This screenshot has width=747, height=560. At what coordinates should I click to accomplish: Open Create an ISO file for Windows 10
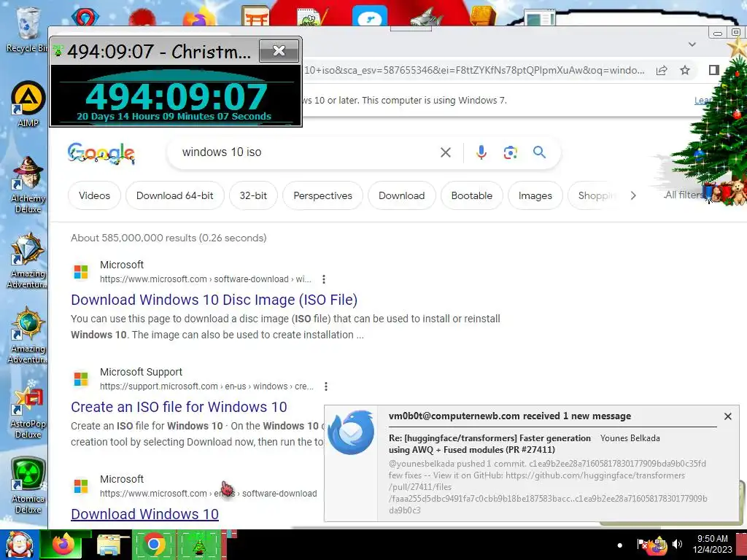pyautogui.click(x=179, y=407)
